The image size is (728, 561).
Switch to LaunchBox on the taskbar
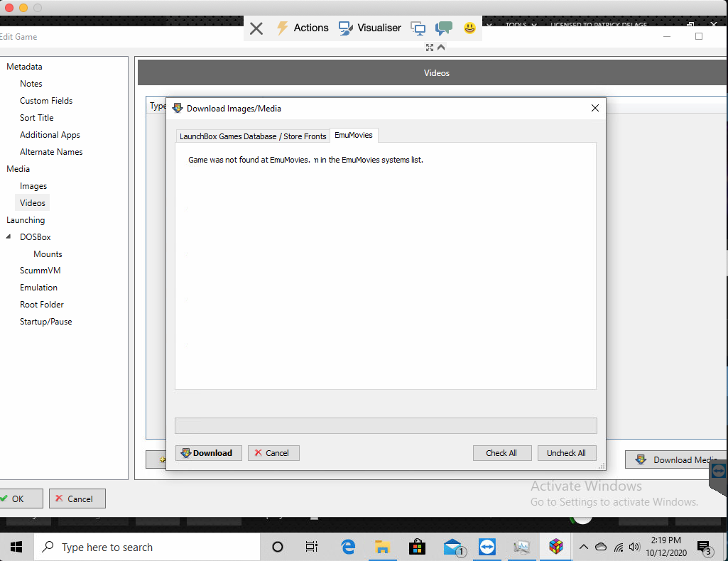[555, 547]
